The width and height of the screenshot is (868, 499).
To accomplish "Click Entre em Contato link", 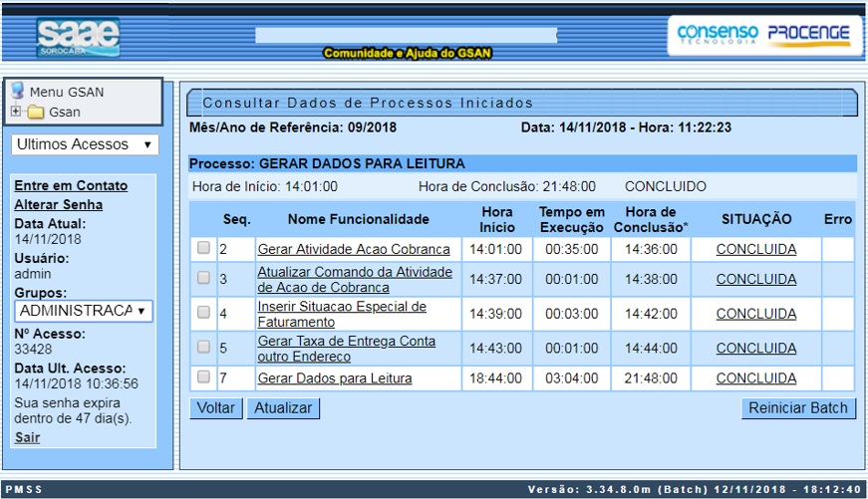I will tap(71, 186).
